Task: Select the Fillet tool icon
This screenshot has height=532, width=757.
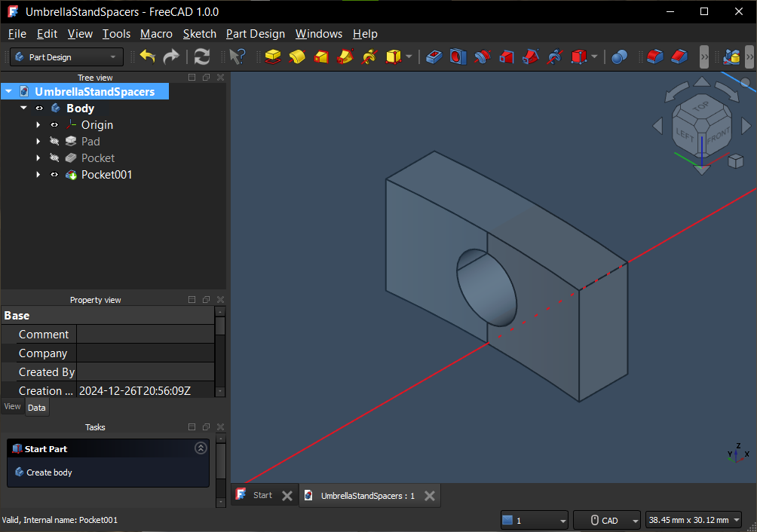Action: (655, 57)
